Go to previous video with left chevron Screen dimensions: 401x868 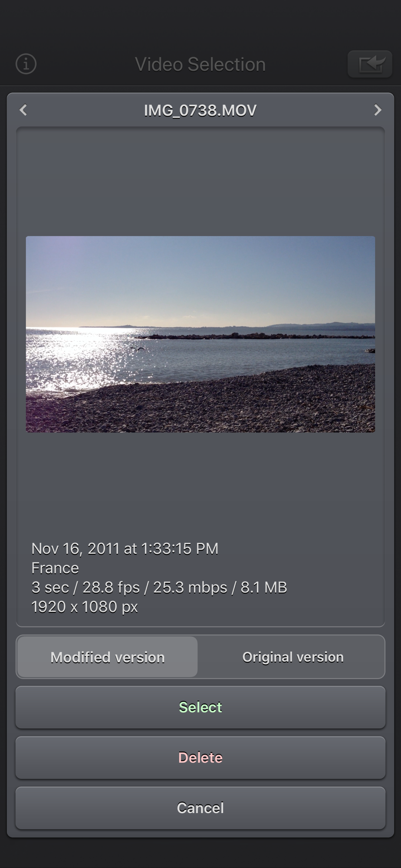point(23,110)
